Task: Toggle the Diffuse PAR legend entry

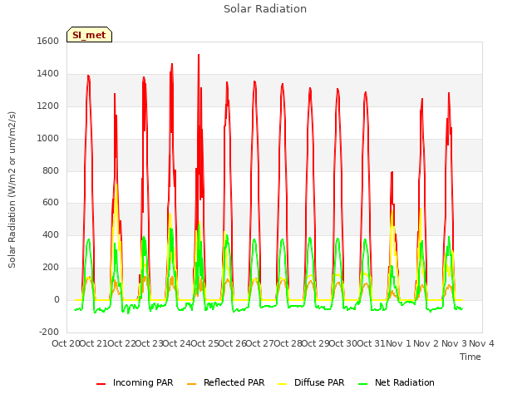Action: click(311, 382)
